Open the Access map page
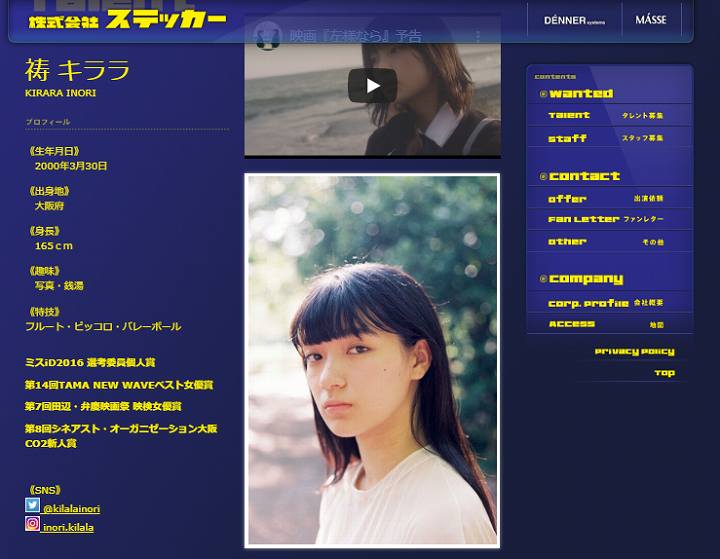 point(606,325)
